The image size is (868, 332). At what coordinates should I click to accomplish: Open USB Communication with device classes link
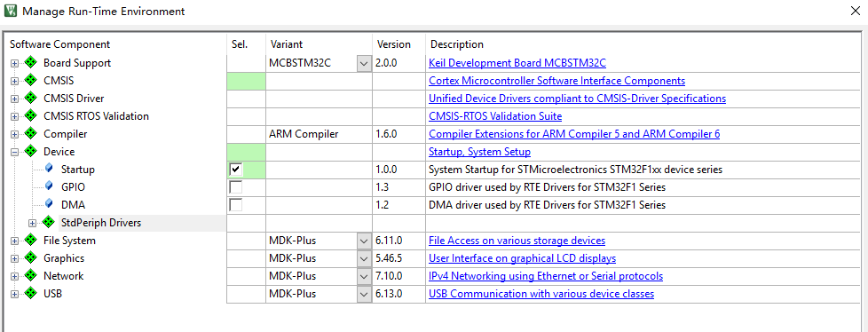click(x=541, y=294)
